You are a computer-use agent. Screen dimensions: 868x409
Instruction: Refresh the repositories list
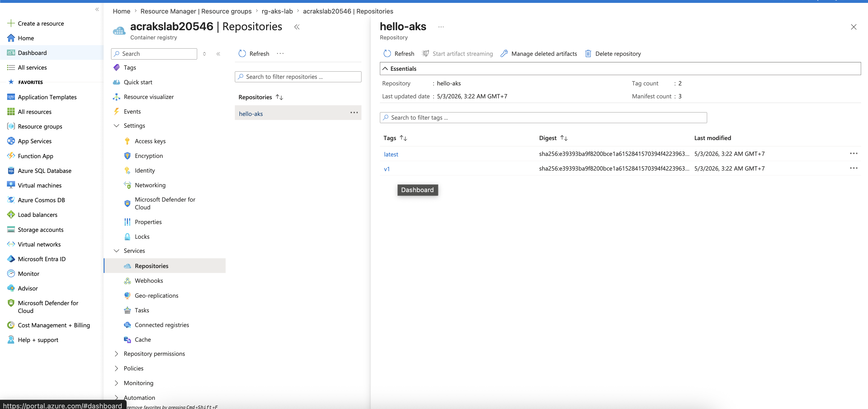click(254, 53)
